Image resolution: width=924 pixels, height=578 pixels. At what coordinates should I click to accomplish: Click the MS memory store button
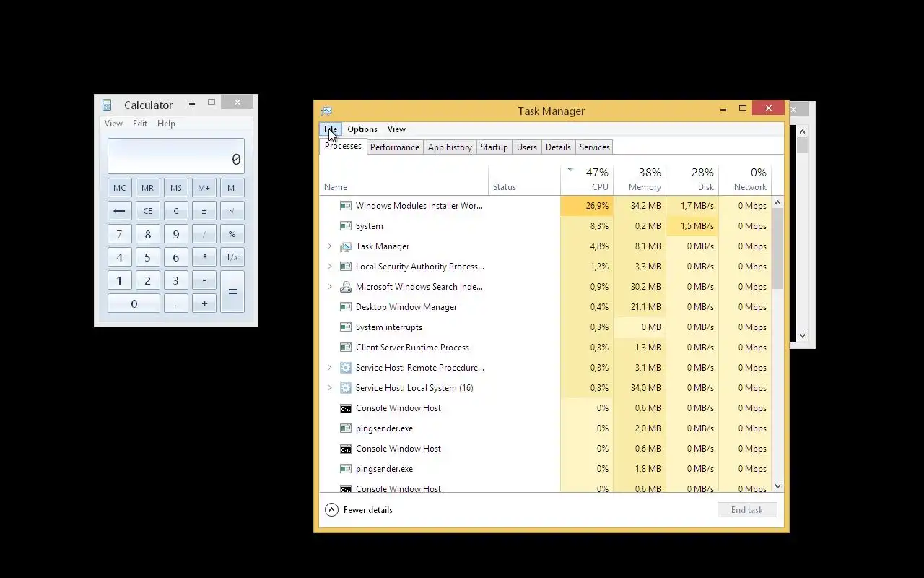[176, 188]
